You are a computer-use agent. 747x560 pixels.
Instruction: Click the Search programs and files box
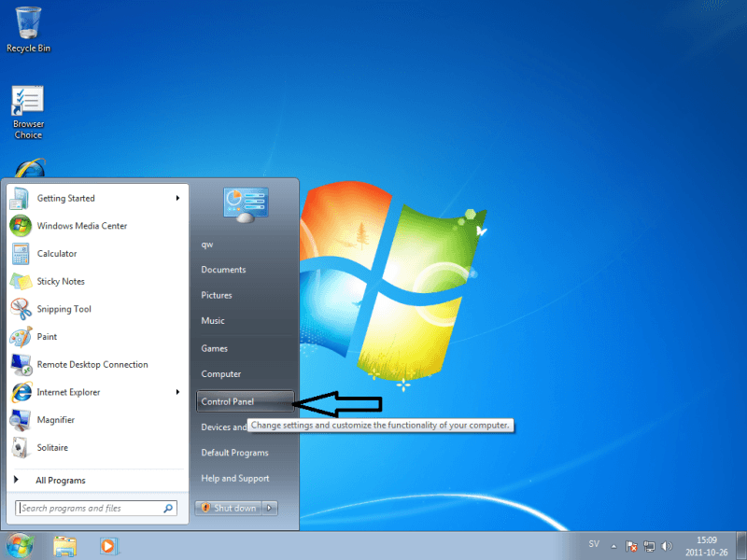[x=96, y=508]
